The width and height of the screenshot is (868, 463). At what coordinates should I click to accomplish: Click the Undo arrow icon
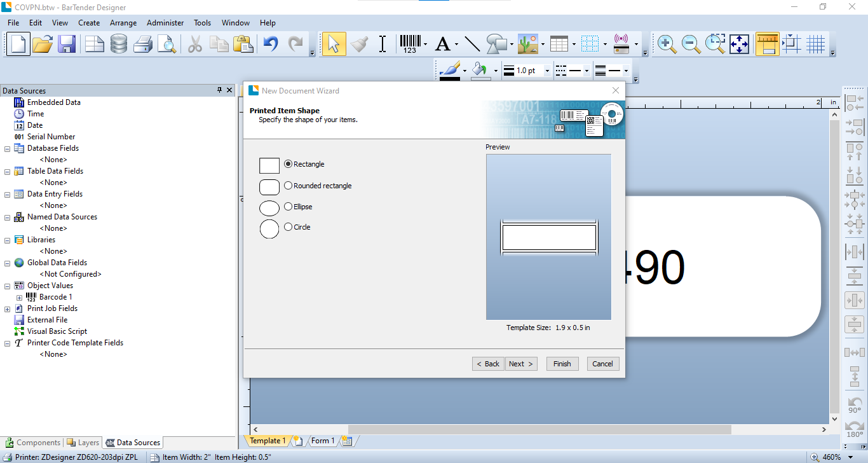click(271, 44)
